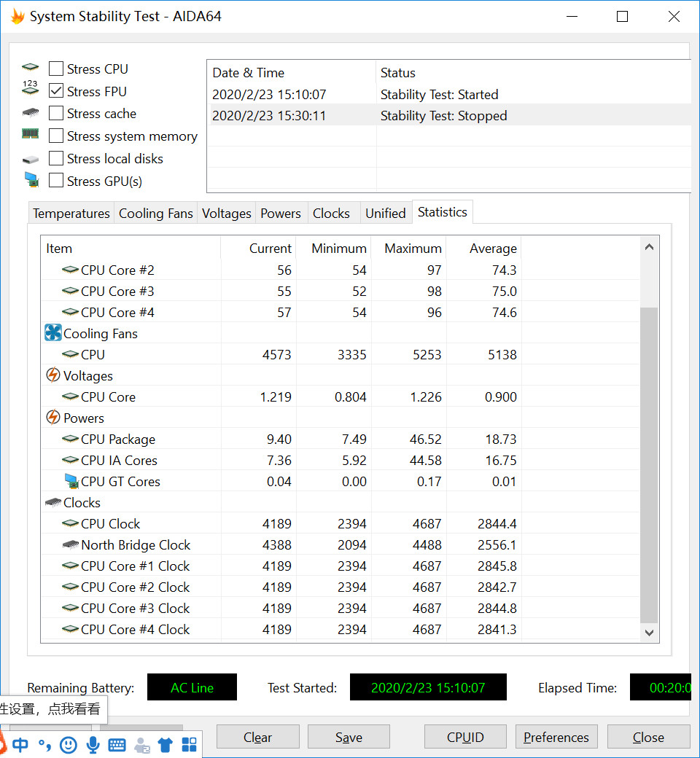
Task: Click the Average column header
Action: pos(483,248)
